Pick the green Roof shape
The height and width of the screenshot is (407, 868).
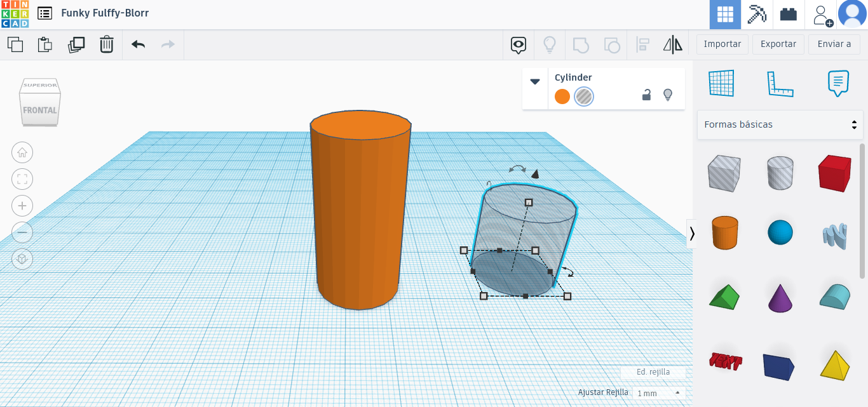point(724,297)
